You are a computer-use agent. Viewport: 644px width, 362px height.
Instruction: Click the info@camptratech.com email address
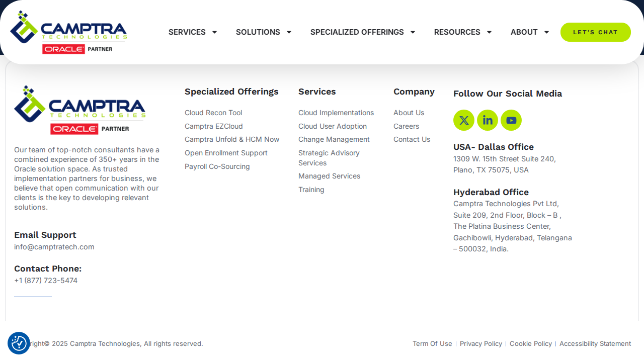tap(54, 247)
